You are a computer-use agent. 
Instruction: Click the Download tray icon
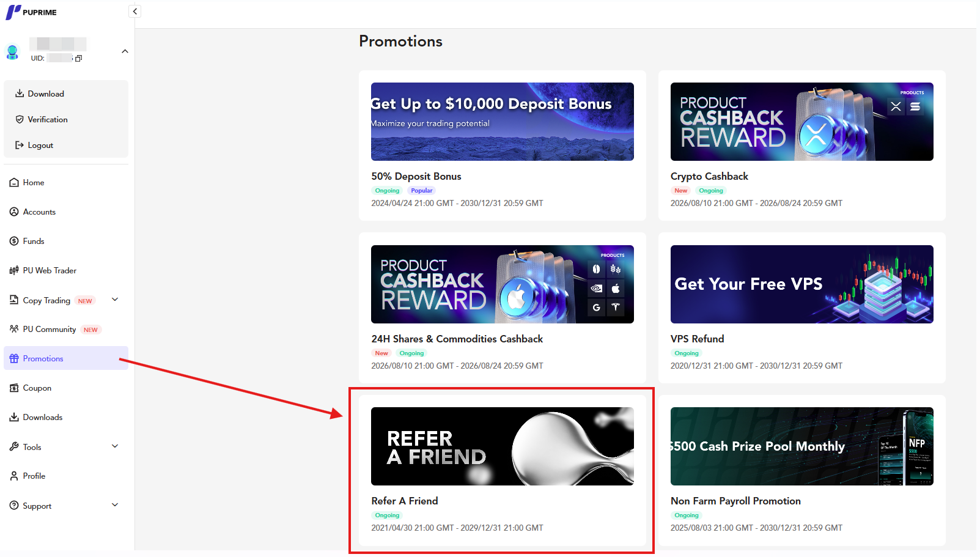coord(20,94)
